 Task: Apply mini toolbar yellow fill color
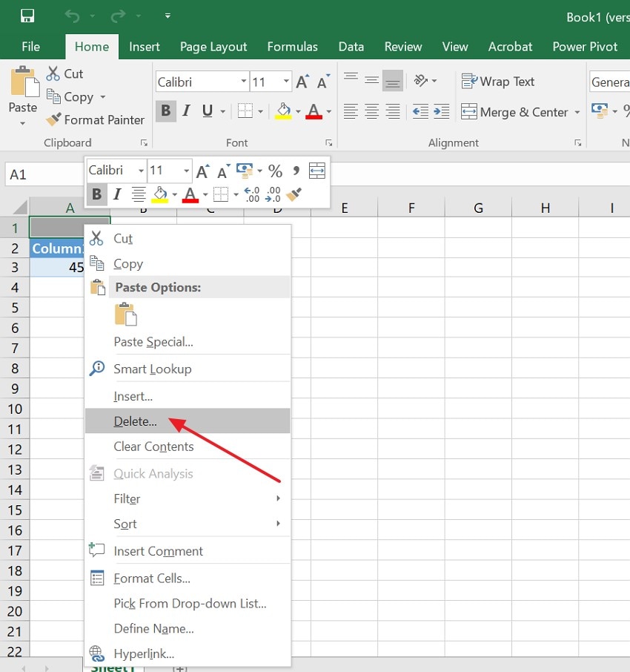(160, 194)
